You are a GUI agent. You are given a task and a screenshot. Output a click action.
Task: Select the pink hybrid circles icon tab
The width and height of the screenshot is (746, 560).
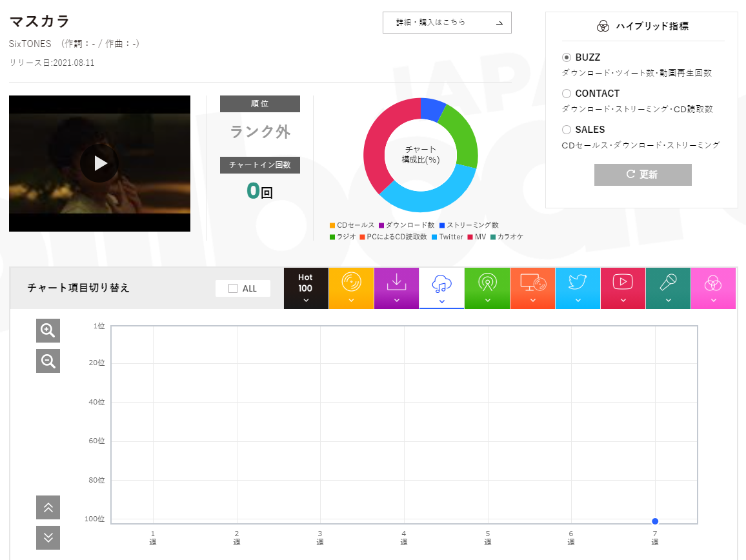click(x=713, y=288)
